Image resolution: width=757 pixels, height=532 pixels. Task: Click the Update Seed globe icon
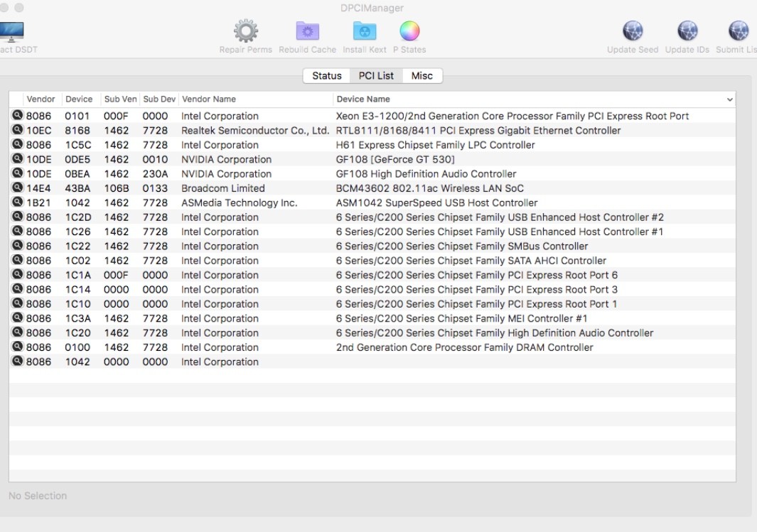(x=632, y=31)
